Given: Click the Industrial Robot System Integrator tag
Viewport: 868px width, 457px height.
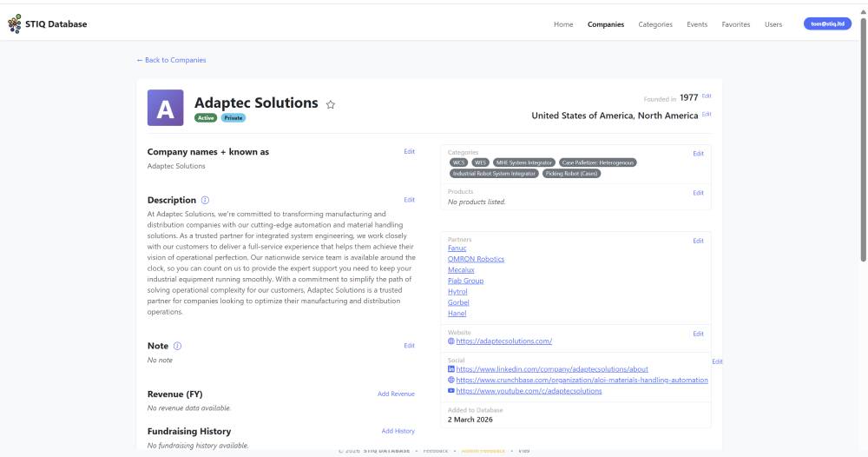Looking at the screenshot, I should point(494,174).
